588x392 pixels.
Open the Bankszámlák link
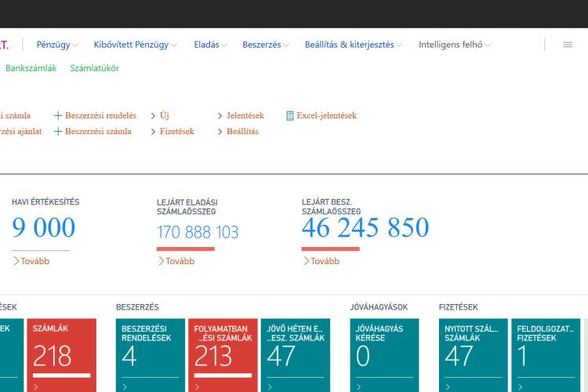pos(31,68)
